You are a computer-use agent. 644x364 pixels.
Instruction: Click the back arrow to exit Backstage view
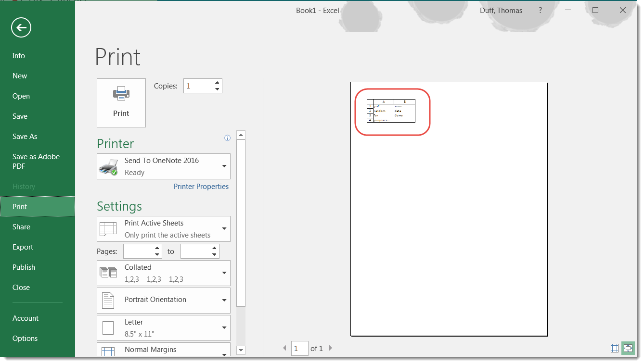coord(20,27)
